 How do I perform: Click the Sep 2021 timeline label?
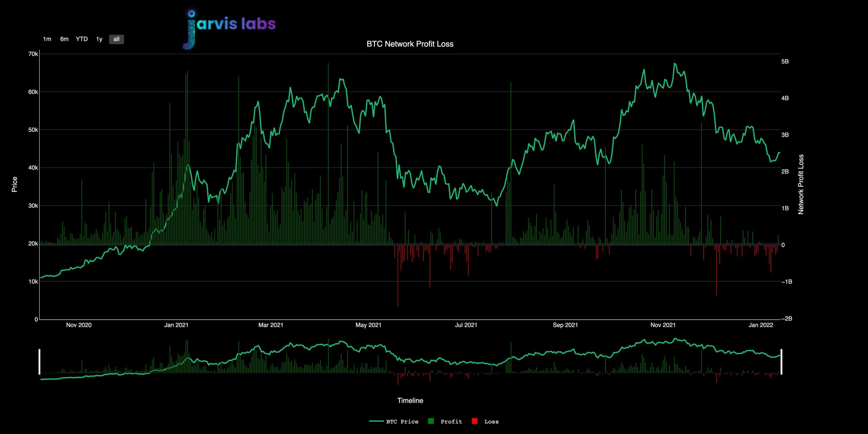(565, 325)
